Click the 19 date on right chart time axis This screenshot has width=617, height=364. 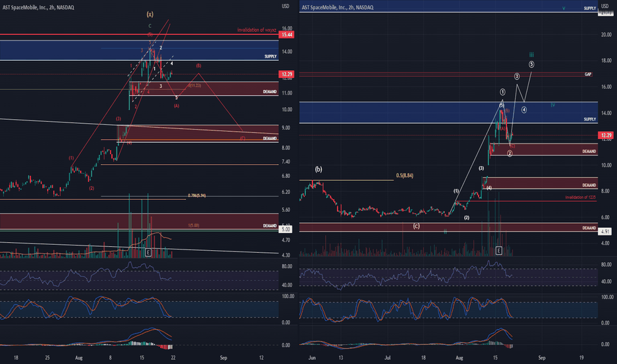(582, 357)
